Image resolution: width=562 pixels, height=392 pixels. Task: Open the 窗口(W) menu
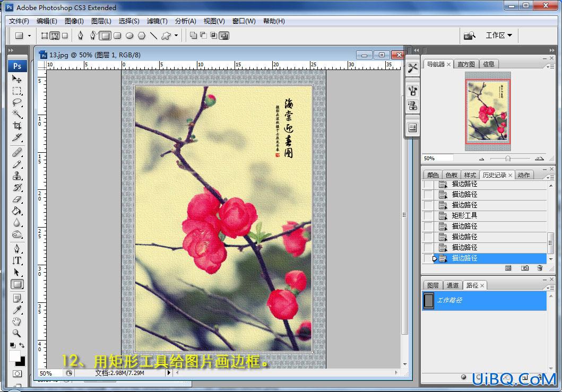(x=244, y=21)
